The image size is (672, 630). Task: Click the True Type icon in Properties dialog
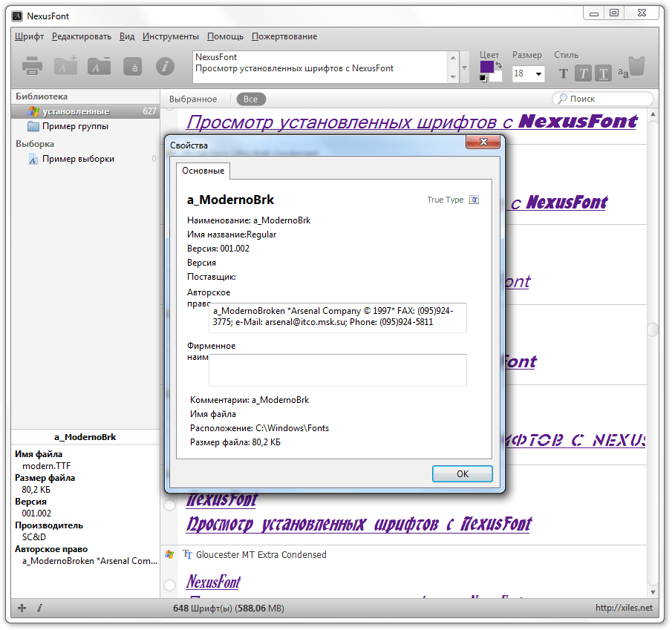click(474, 200)
